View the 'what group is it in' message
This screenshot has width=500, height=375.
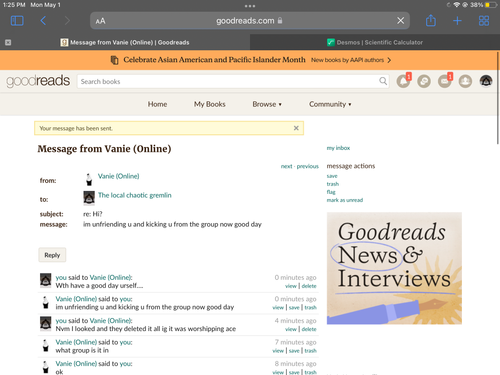tap(278, 351)
